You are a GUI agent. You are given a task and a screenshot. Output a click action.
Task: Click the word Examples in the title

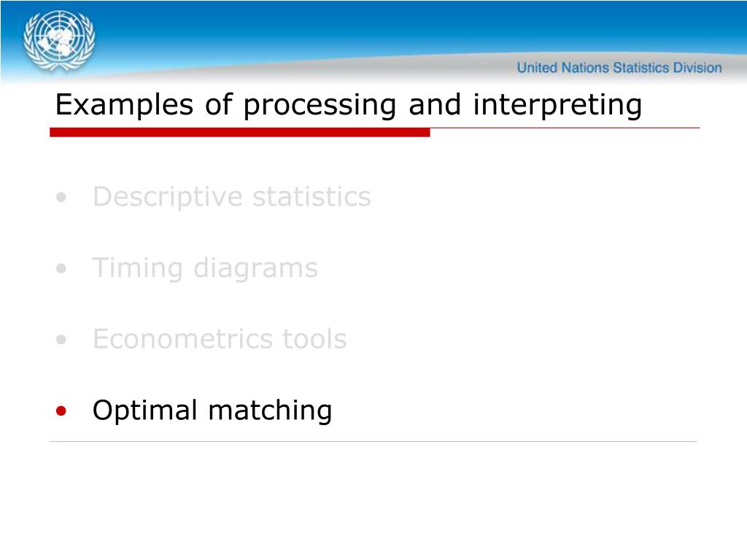point(124,105)
